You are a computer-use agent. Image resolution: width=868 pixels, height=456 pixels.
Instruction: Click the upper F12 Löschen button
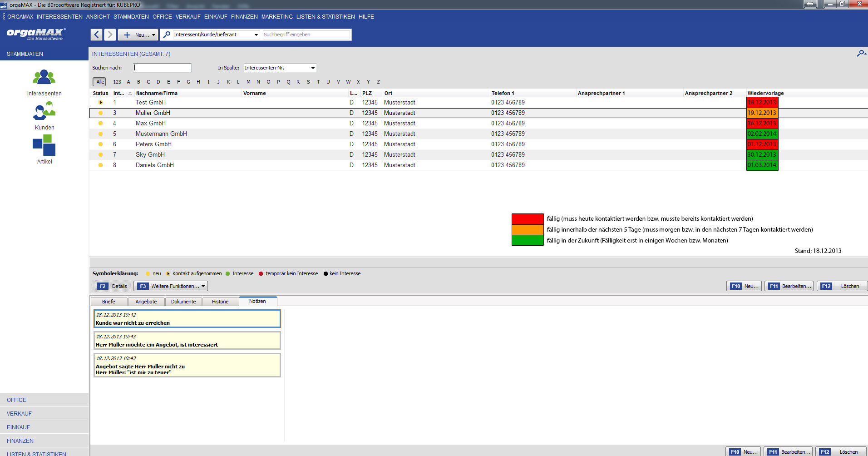click(x=842, y=286)
